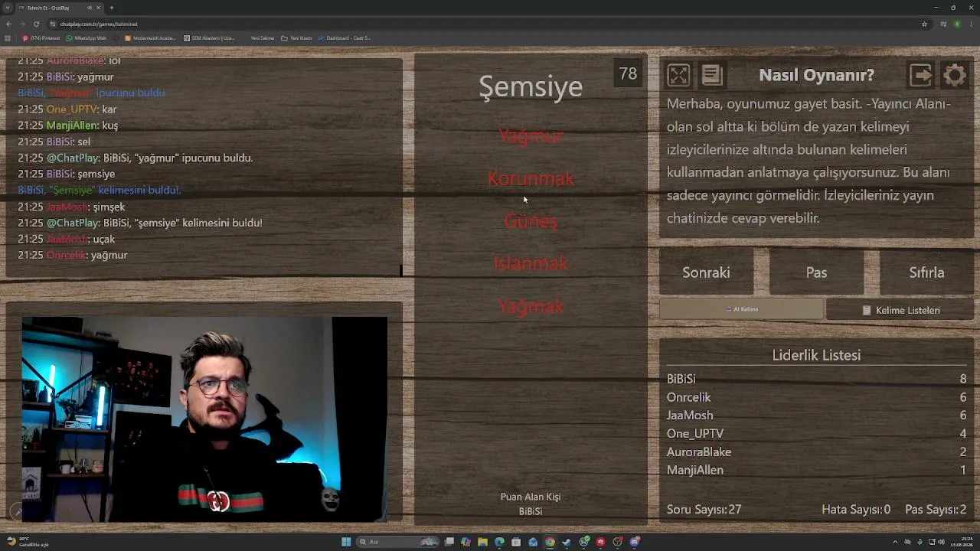The image size is (980, 551).
Task: Open the taskbar clock and date
Action: coord(960,542)
